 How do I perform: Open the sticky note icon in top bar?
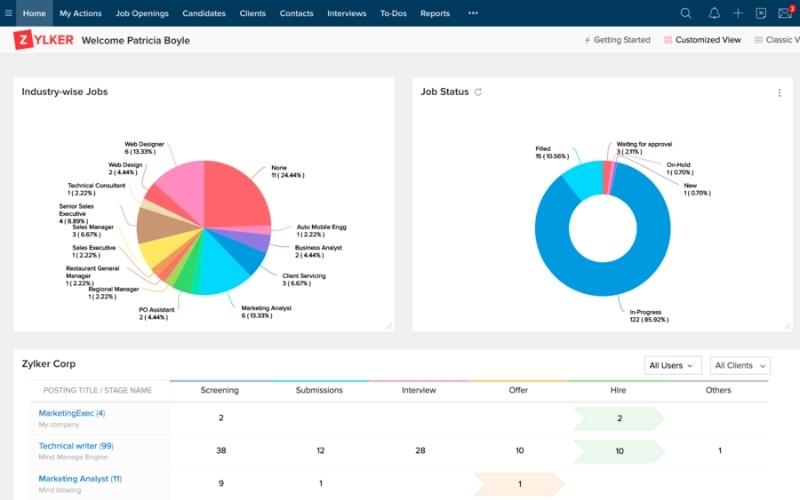[x=761, y=13]
